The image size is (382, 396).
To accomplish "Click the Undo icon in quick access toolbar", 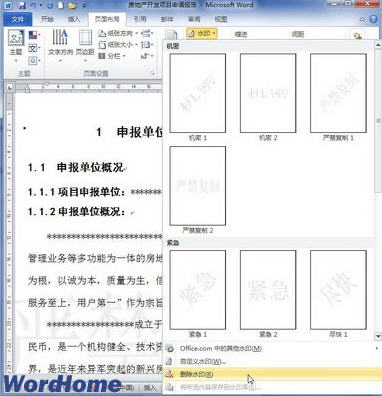I will tap(34, 5).
